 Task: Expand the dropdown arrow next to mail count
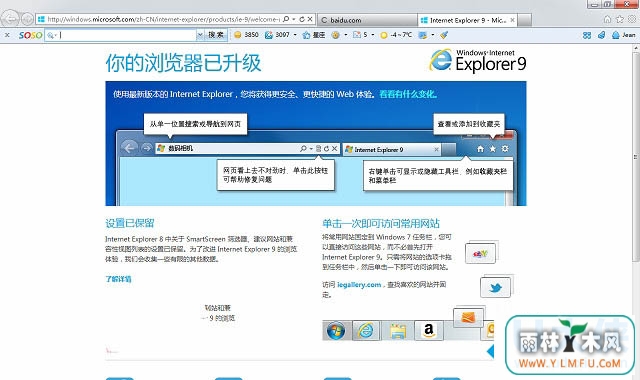[x=373, y=35]
